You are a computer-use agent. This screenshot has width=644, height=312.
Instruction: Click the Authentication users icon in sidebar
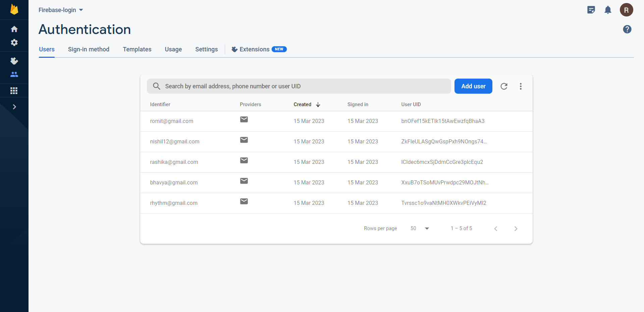(x=14, y=75)
